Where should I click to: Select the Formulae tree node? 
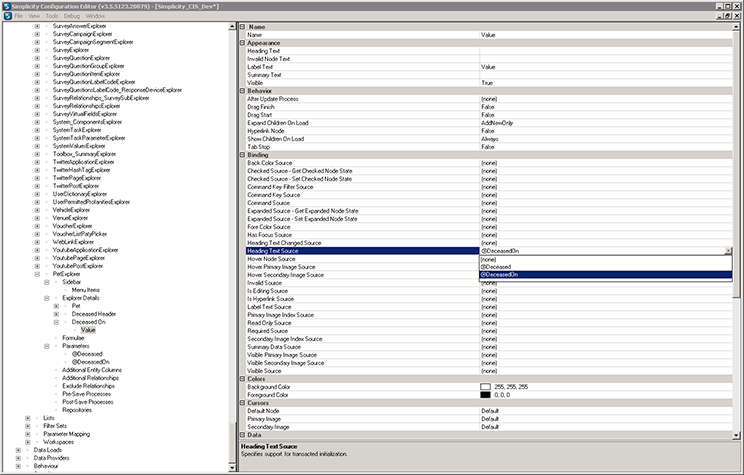pos(73,338)
